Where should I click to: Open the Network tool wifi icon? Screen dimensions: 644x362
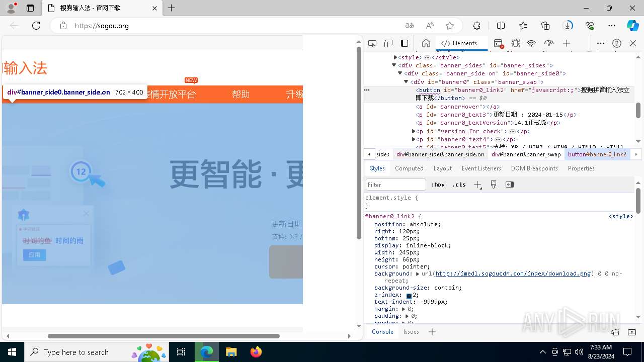(531, 43)
